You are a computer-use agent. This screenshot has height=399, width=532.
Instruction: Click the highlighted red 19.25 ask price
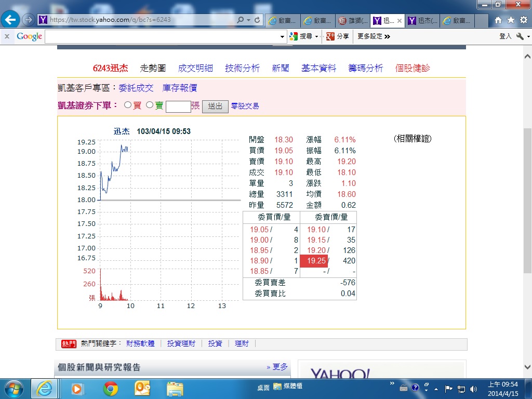[x=314, y=261]
